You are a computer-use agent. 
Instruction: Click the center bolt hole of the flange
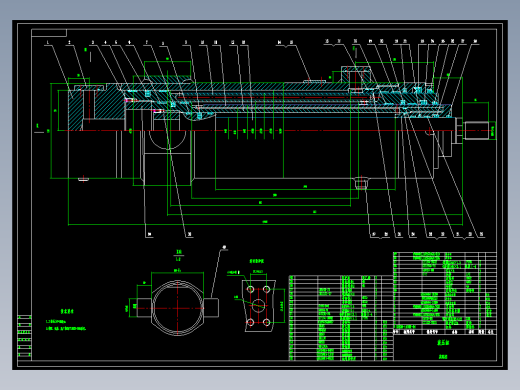point(259,306)
